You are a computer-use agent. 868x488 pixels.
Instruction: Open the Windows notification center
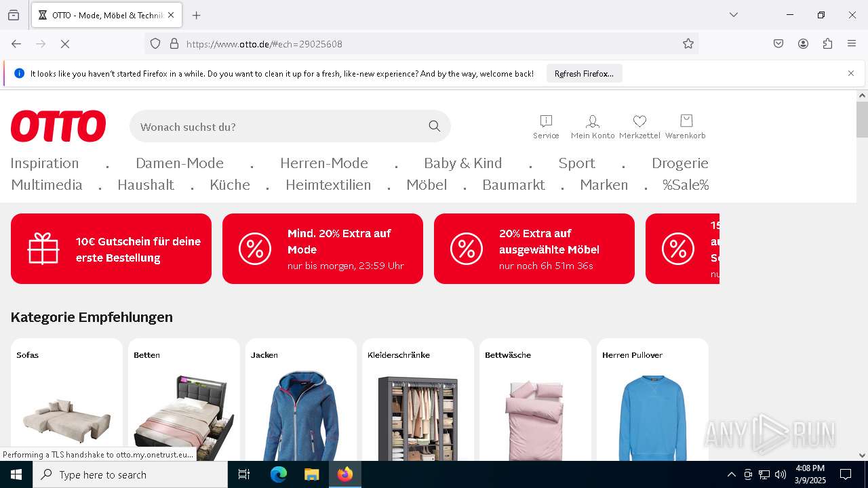pyautogui.click(x=846, y=474)
